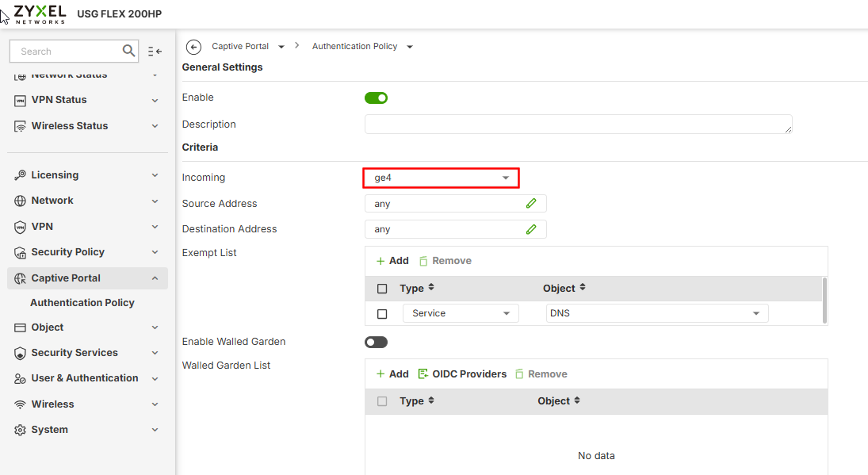This screenshot has width=868, height=475.
Task: Open the Service type dropdown
Action: [461, 313]
